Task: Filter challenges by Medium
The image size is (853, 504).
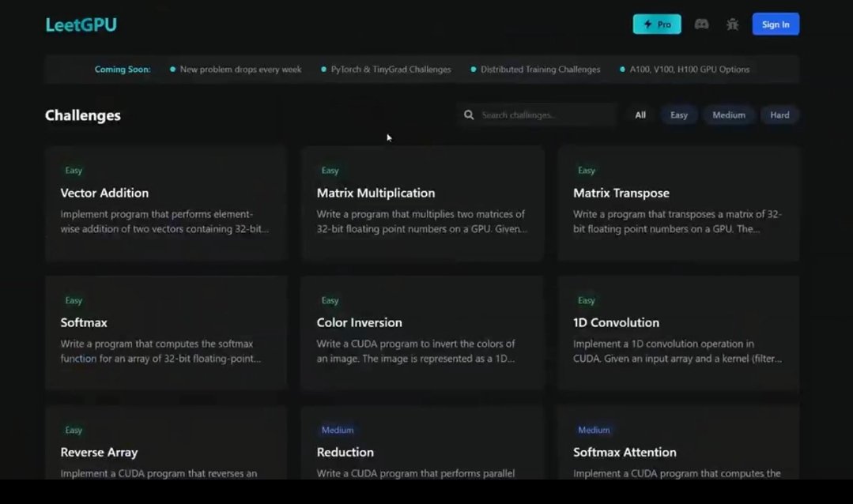Action: pos(729,115)
